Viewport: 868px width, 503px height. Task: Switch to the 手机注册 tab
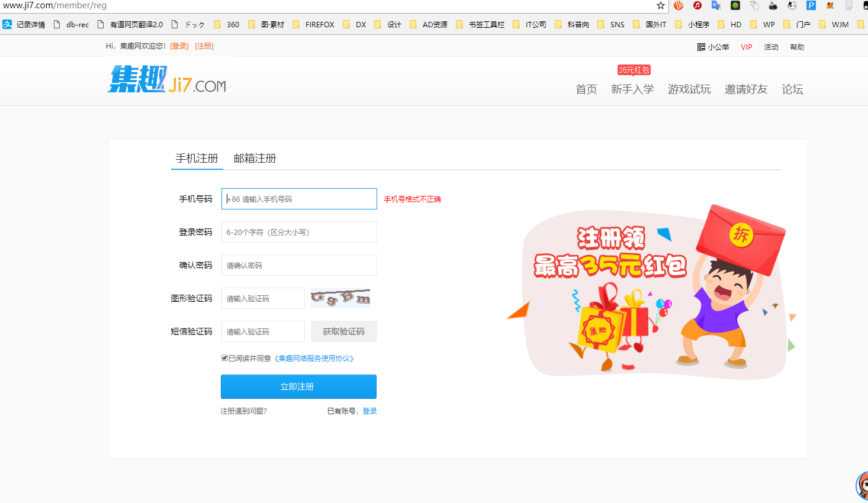(197, 159)
